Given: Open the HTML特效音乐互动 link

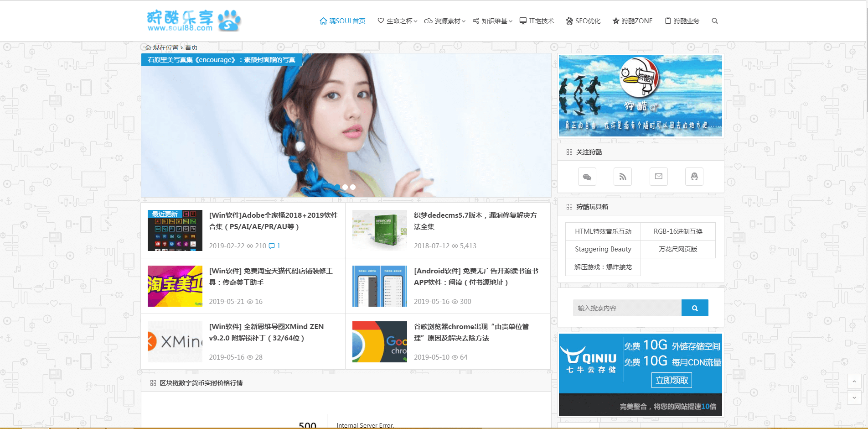Looking at the screenshot, I should [x=603, y=231].
